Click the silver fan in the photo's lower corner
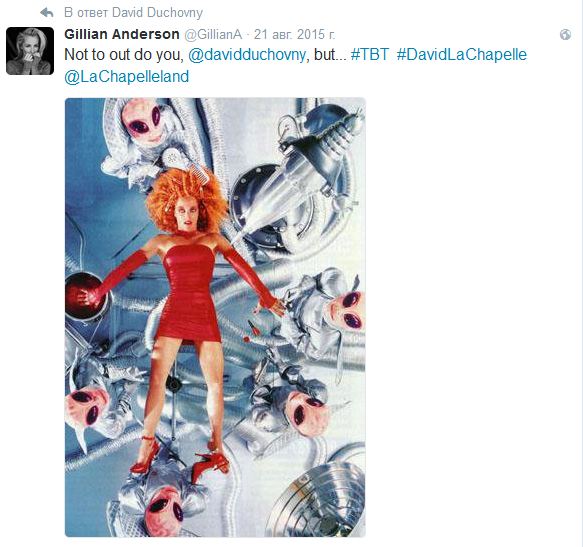 (319, 496)
